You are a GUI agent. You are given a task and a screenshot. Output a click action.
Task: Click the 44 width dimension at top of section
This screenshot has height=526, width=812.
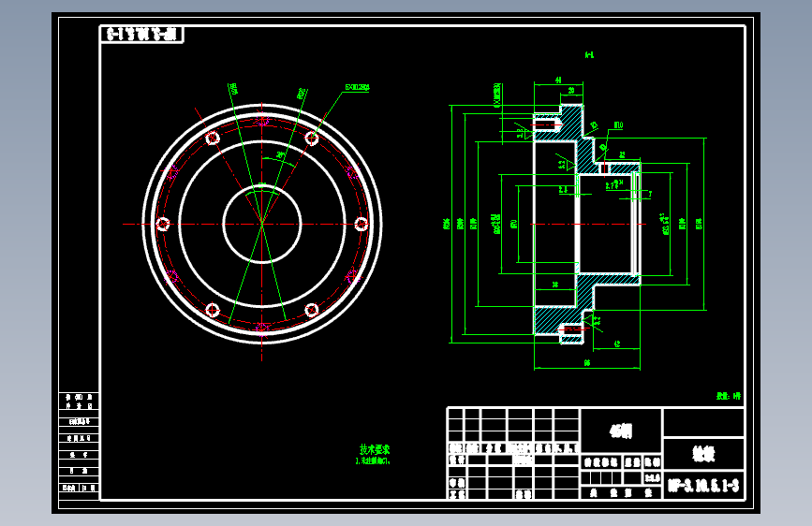[558, 80]
